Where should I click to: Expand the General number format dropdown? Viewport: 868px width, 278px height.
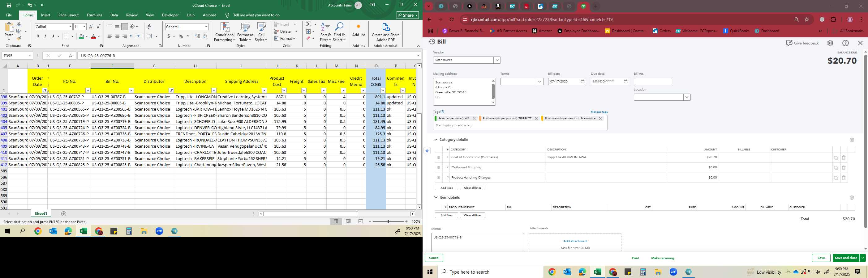[x=206, y=27]
